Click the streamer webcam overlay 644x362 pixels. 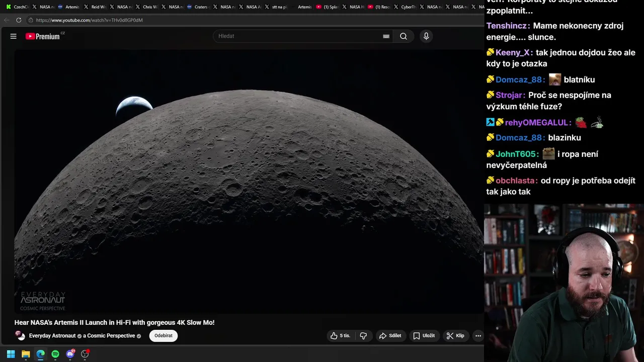(564, 283)
